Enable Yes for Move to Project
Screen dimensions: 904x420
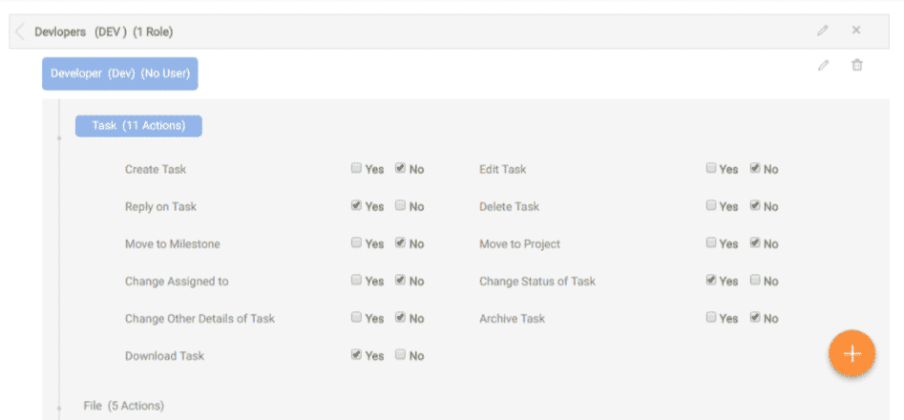pyautogui.click(x=711, y=243)
